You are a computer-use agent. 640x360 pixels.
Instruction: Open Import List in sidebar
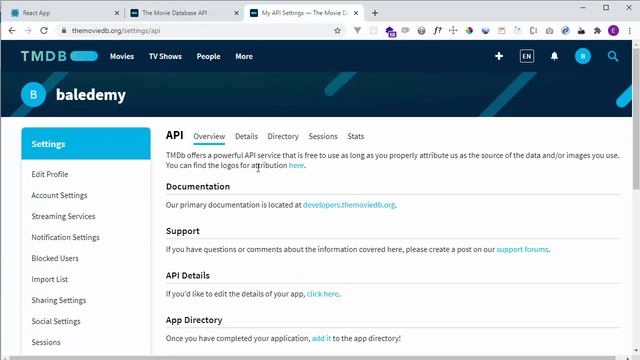[x=49, y=279]
